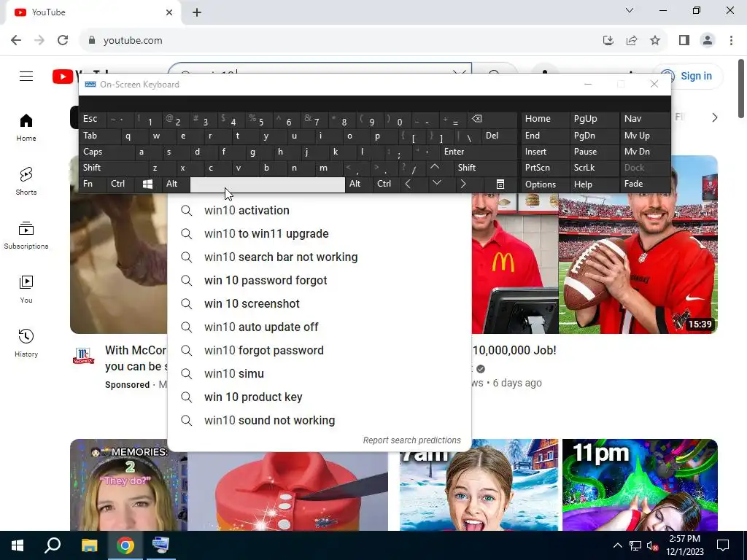Click the share page icon in address bar
The image size is (747, 560).
tap(632, 41)
